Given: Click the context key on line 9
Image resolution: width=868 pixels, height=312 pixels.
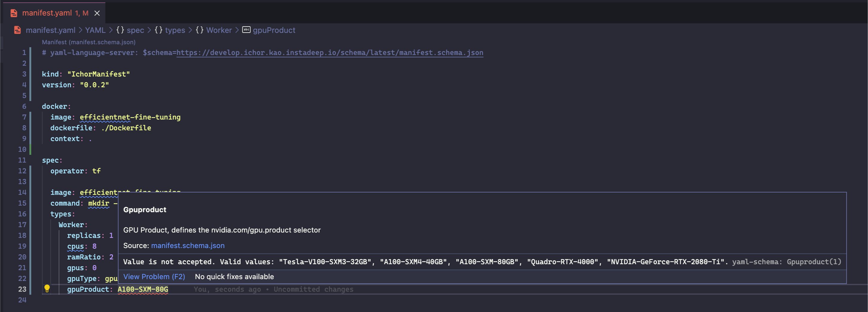Looking at the screenshot, I should click(x=65, y=139).
